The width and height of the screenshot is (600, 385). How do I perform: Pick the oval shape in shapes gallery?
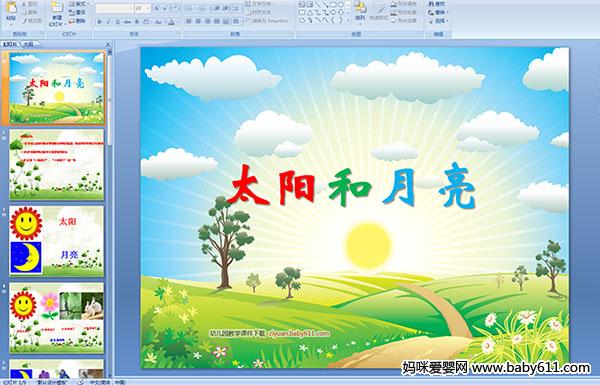[x=341, y=5]
